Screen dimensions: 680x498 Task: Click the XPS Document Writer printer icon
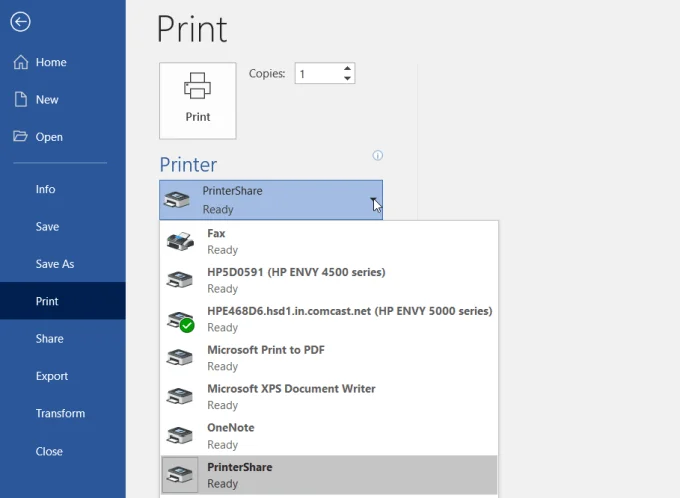(180, 396)
